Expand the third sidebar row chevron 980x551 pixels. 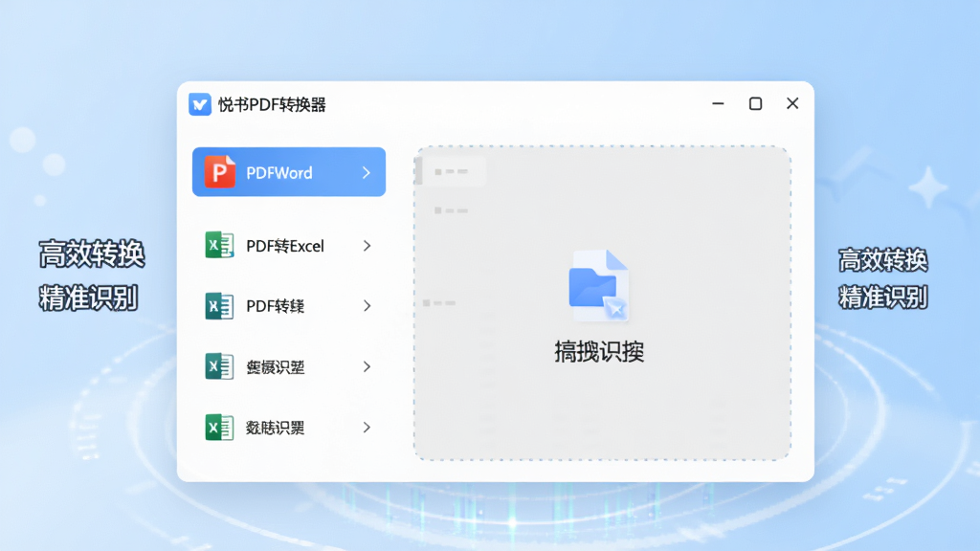tap(367, 306)
